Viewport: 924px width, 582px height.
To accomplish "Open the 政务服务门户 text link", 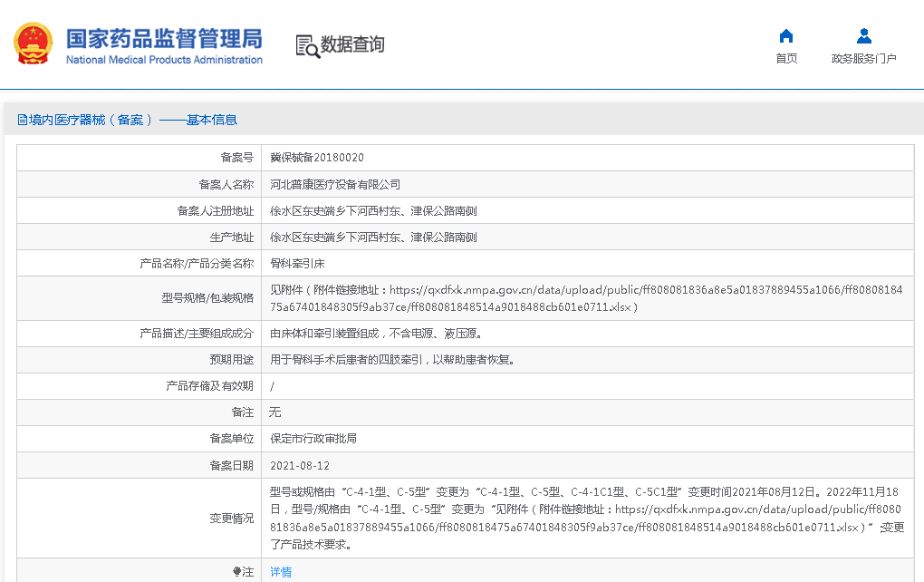I will click(863, 59).
